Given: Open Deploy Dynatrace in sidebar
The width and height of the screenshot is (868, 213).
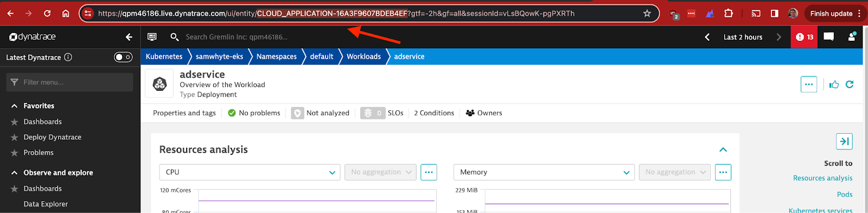Looking at the screenshot, I should coord(52,137).
